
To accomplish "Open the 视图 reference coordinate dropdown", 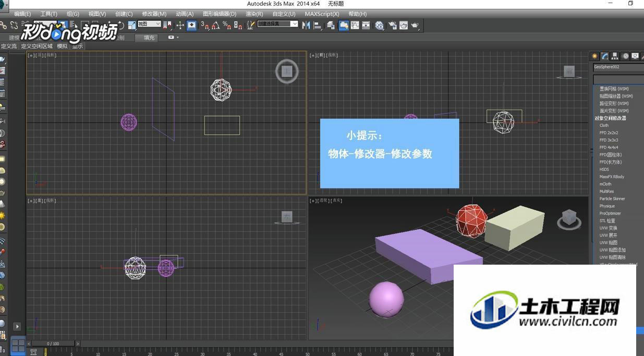I will click(x=150, y=24).
